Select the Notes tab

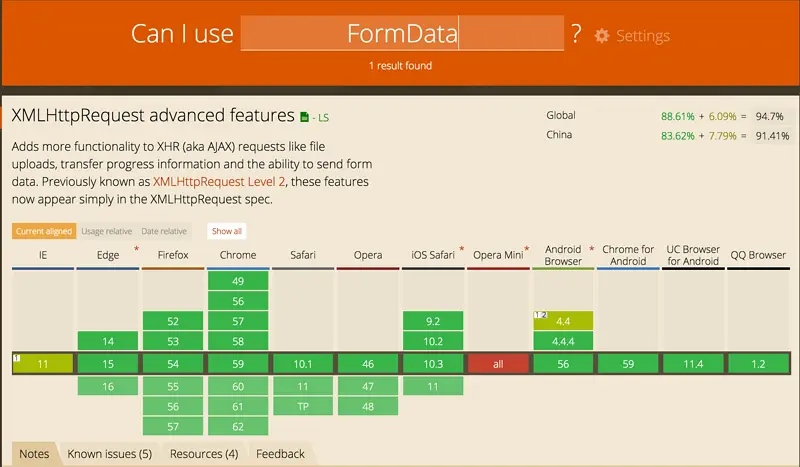tap(34, 454)
